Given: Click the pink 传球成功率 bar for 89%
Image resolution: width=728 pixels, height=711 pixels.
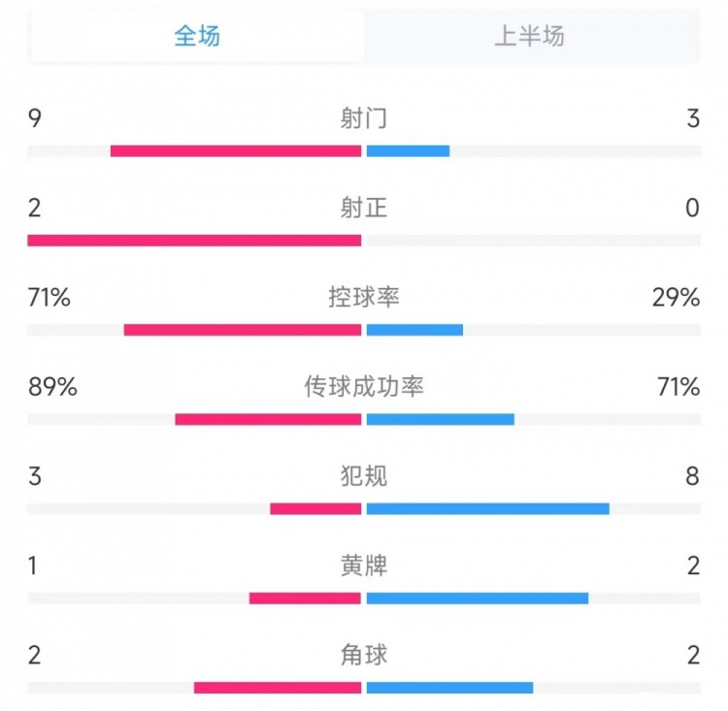Looking at the screenshot, I should [x=268, y=420].
